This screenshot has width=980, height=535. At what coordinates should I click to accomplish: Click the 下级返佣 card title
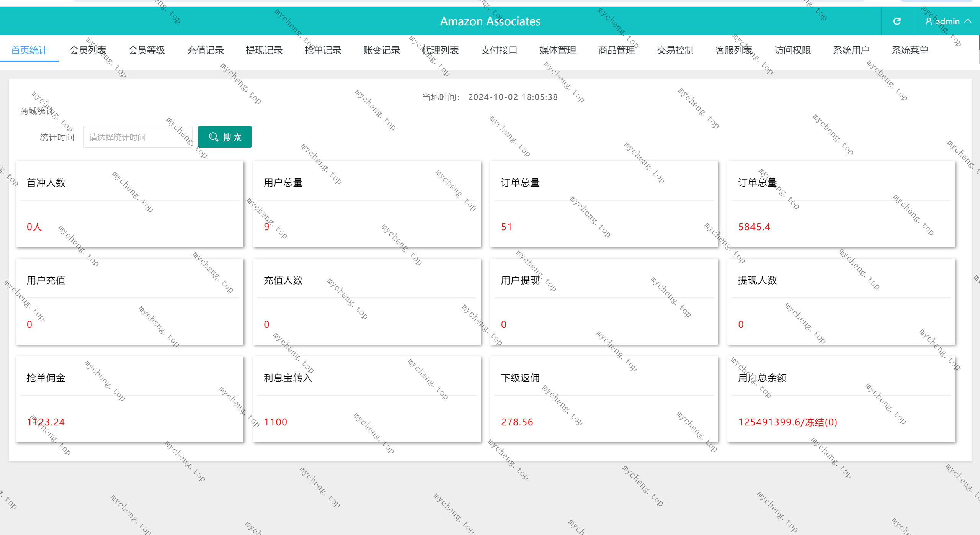[x=520, y=378]
